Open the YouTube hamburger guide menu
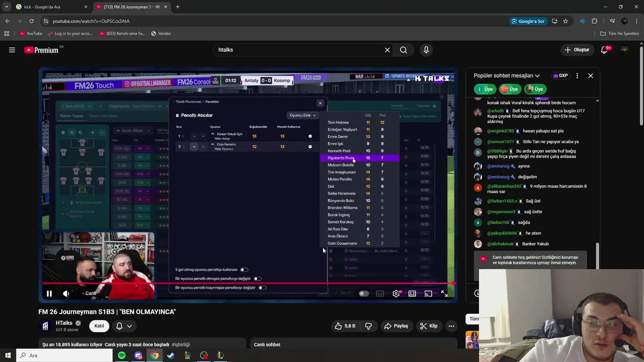Image resolution: width=644 pixels, height=362 pixels. click(12, 50)
